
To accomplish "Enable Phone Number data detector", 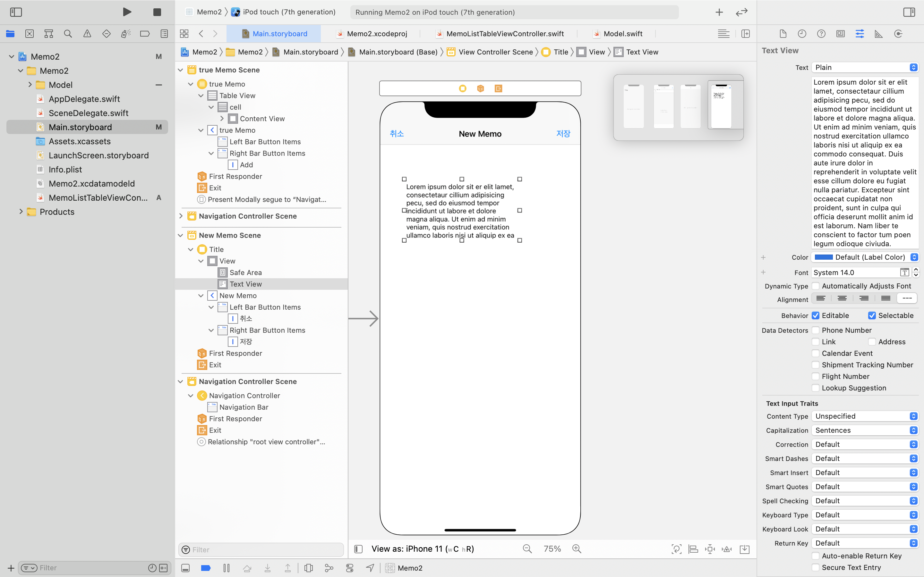I will 816,330.
